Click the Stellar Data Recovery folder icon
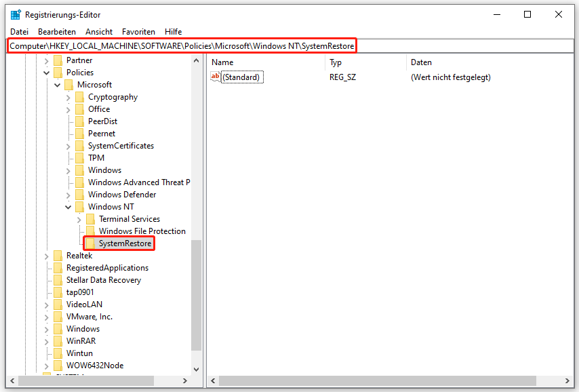Screen dimensions: 579x392 [58, 279]
